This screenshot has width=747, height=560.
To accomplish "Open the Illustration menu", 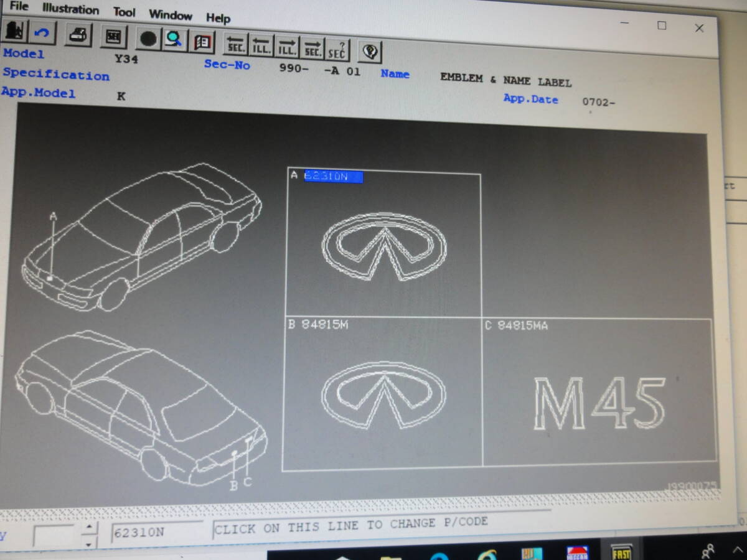I will coord(70,9).
